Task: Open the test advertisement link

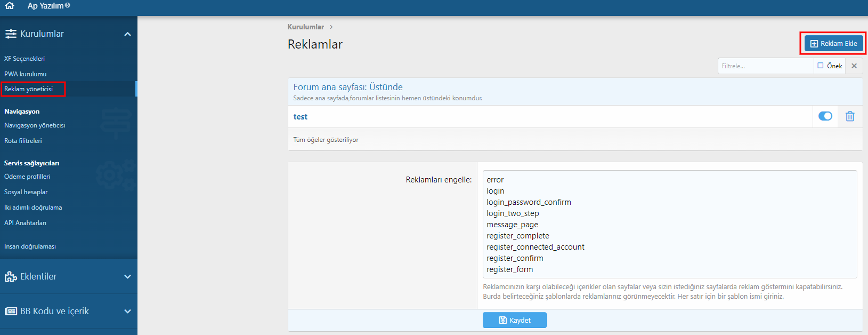Action: pyautogui.click(x=301, y=117)
